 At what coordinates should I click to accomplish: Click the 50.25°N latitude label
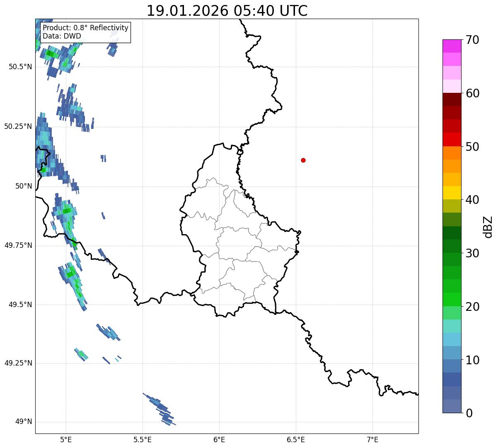point(18,126)
